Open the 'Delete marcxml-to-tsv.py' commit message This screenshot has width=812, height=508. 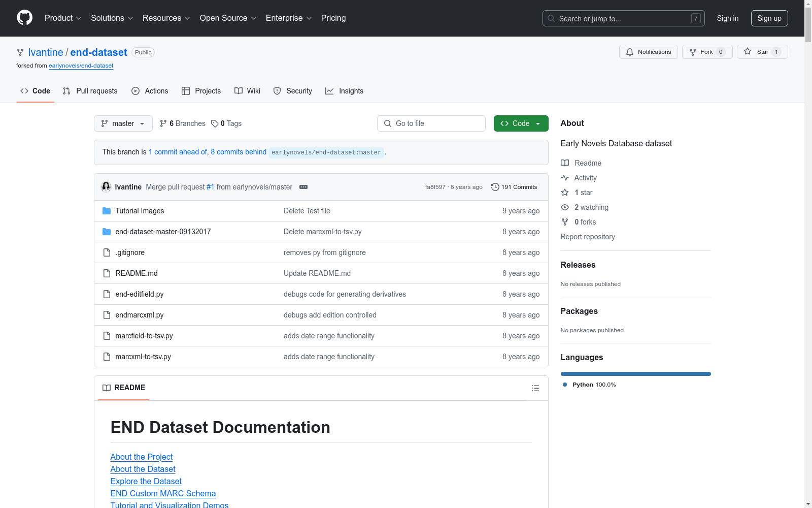point(323,232)
